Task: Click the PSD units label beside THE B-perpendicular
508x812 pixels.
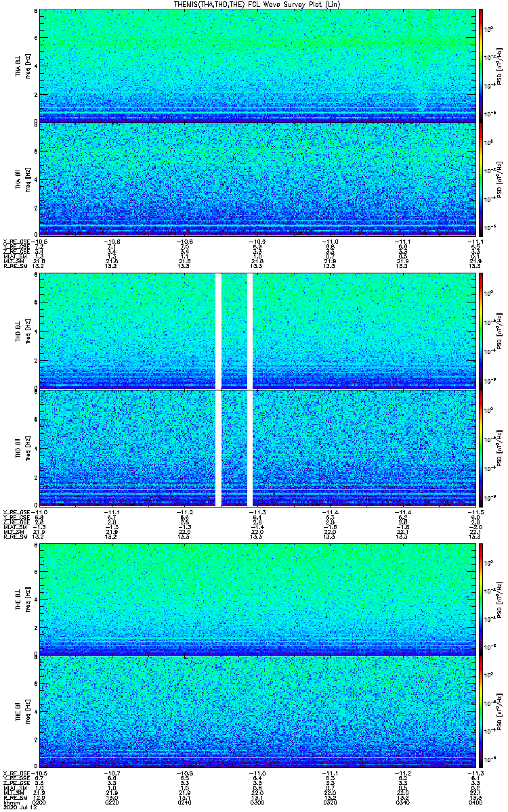Action: [500, 598]
